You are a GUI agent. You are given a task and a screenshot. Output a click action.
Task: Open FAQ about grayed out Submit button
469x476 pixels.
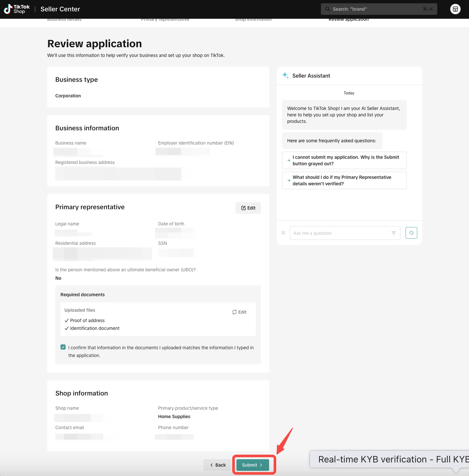[x=344, y=160]
